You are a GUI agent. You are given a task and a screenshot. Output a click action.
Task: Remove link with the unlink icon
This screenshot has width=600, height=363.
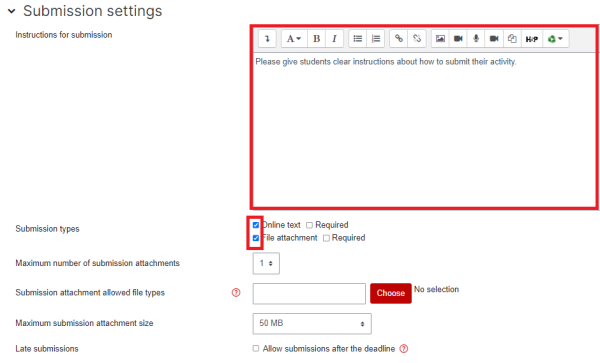(417, 39)
